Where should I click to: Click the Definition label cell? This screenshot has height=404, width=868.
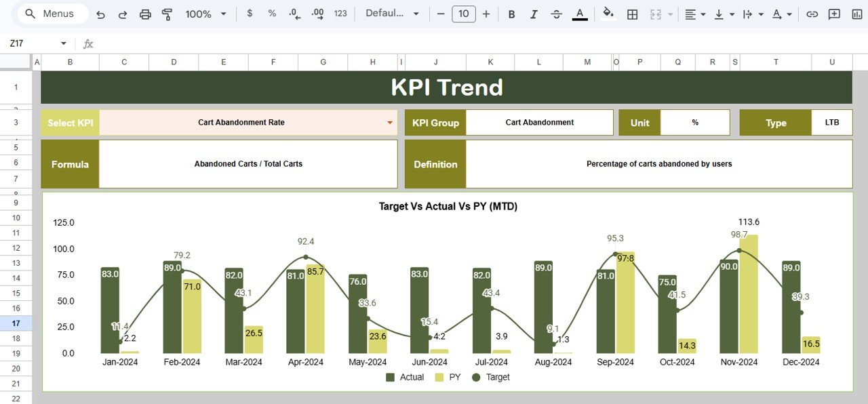point(435,164)
